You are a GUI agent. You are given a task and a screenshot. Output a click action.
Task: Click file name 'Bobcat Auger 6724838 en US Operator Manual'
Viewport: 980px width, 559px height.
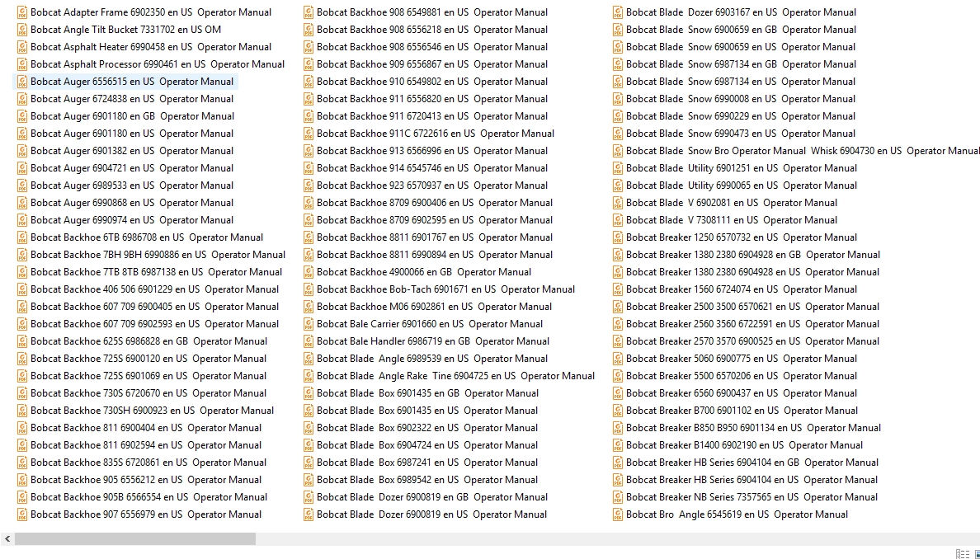click(x=132, y=99)
